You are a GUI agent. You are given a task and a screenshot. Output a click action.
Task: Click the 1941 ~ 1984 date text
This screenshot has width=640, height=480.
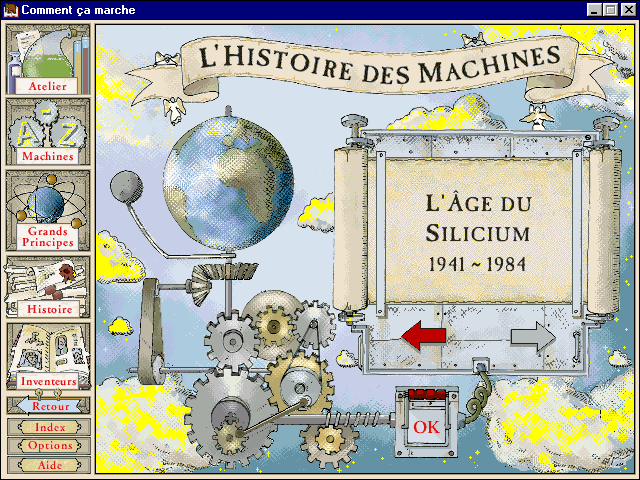tap(477, 264)
